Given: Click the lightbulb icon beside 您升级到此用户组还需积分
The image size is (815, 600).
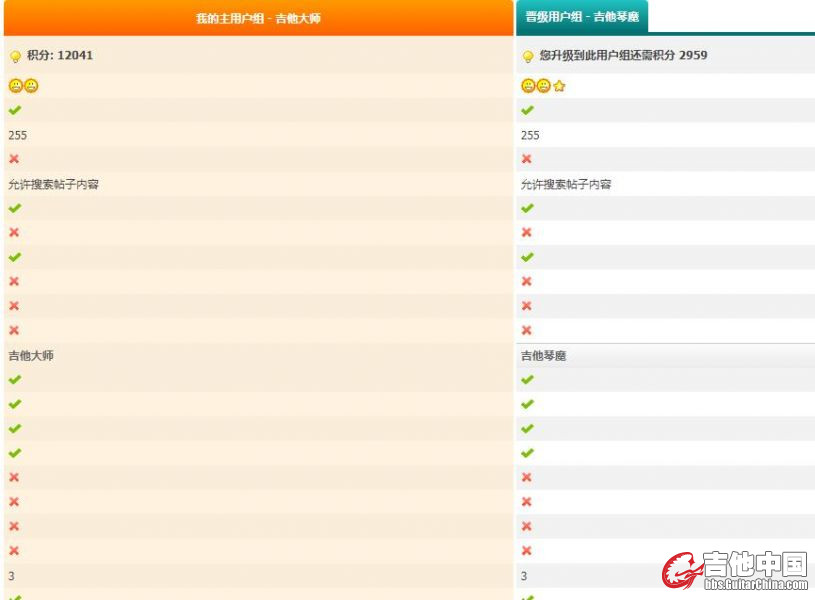Looking at the screenshot, I should [x=528, y=57].
